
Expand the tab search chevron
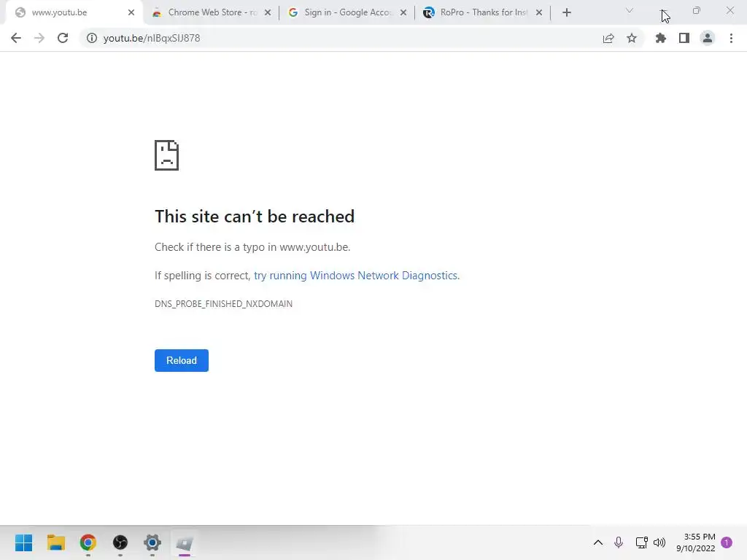tap(630, 10)
